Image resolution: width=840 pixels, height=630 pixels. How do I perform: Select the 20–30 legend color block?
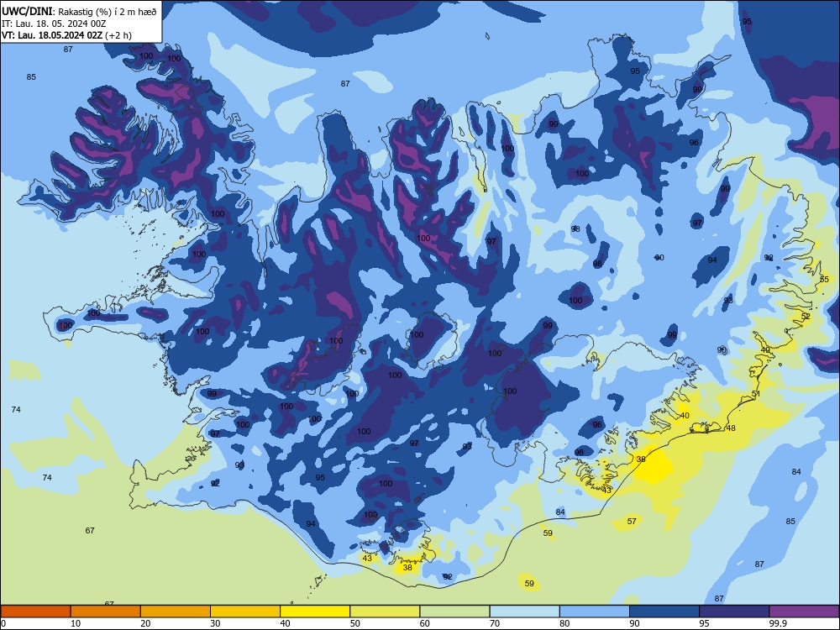point(176,612)
